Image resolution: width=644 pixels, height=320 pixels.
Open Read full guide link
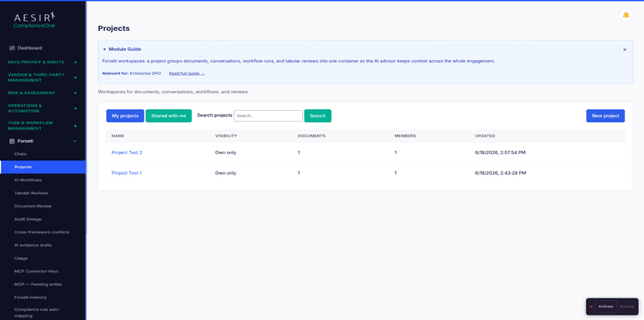coord(186,73)
